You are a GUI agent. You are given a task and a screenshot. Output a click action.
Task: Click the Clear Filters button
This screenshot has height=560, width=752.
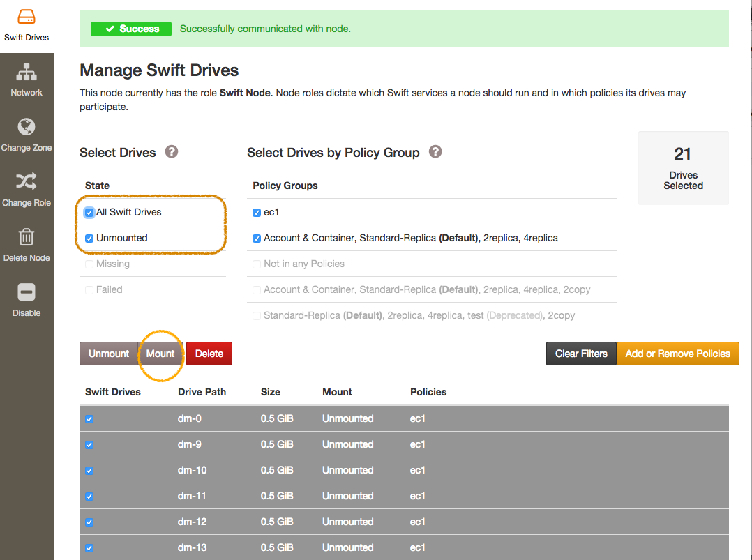click(581, 354)
